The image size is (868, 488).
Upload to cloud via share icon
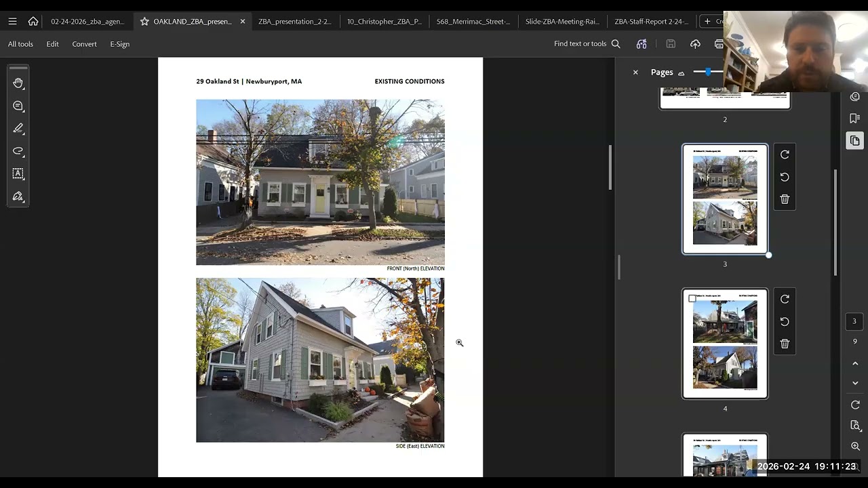(x=695, y=43)
